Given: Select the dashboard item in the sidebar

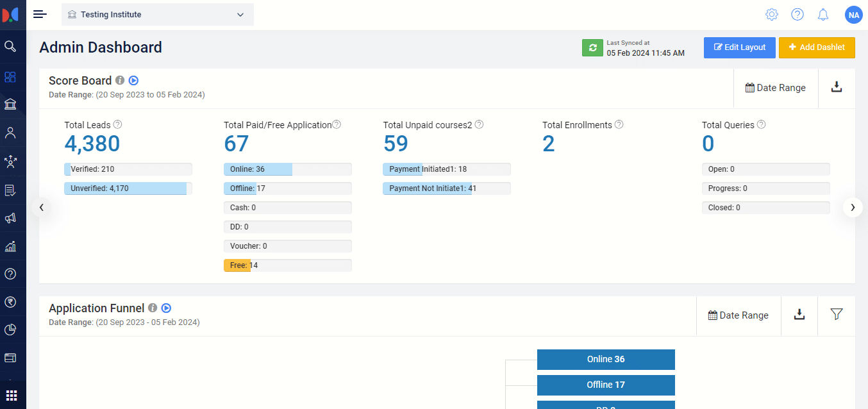Looking at the screenshot, I should coord(10,77).
